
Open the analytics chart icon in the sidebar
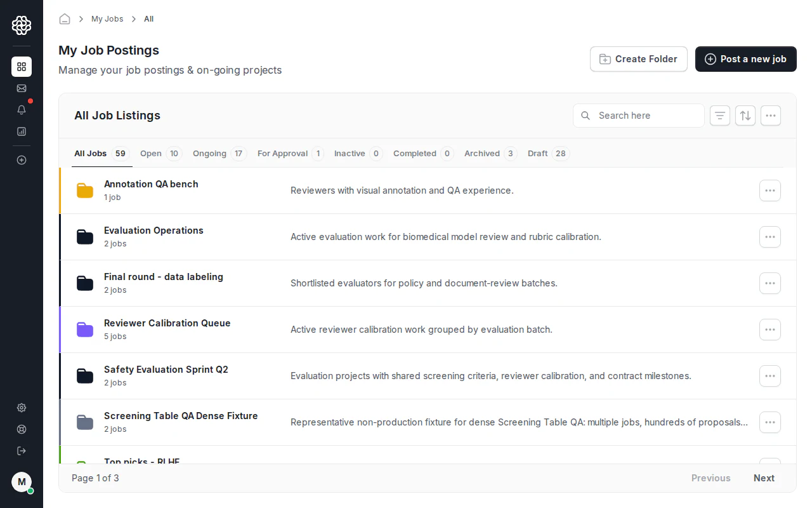click(22, 131)
